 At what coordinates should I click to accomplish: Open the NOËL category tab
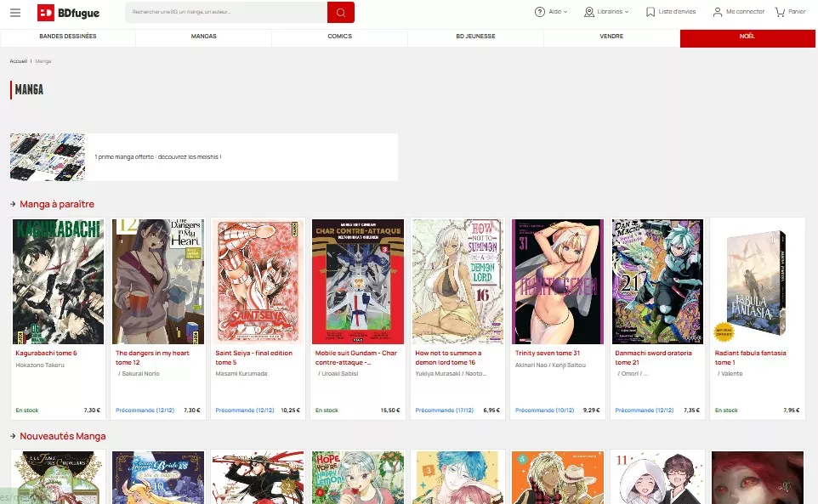(747, 36)
